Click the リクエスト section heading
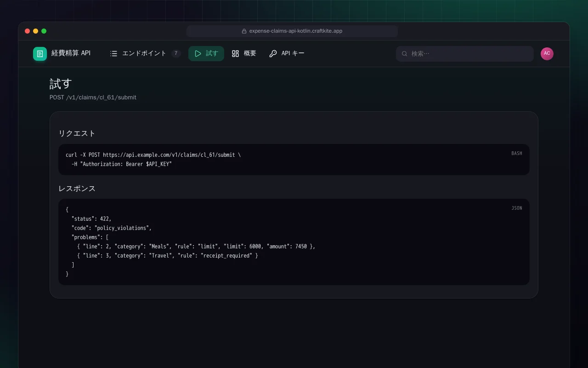This screenshot has width=588, height=368. pos(77,133)
